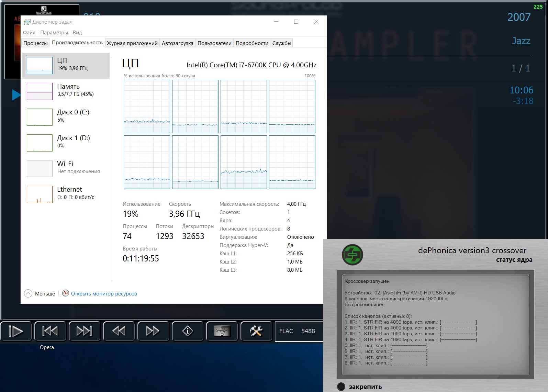
Task: Open the Параметры menu
Action: tap(54, 33)
